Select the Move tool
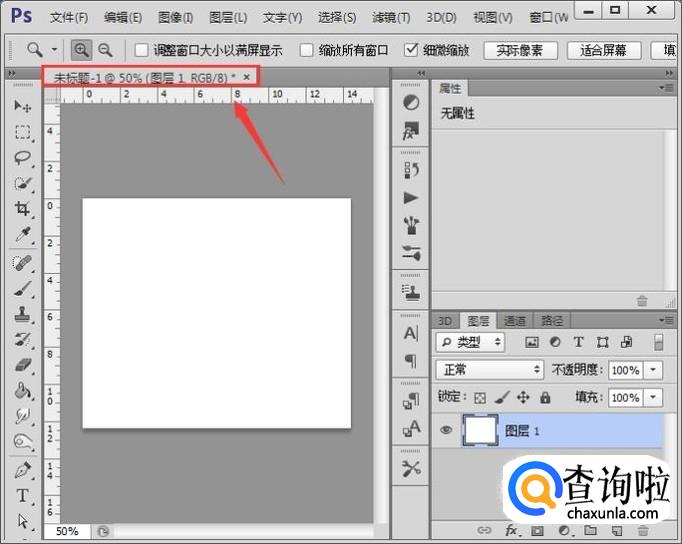Image resolution: width=682 pixels, height=544 pixels. [x=22, y=106]
